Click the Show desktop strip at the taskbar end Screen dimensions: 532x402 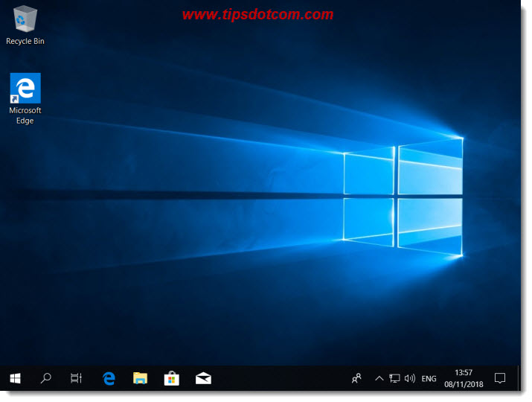point(519,378)
